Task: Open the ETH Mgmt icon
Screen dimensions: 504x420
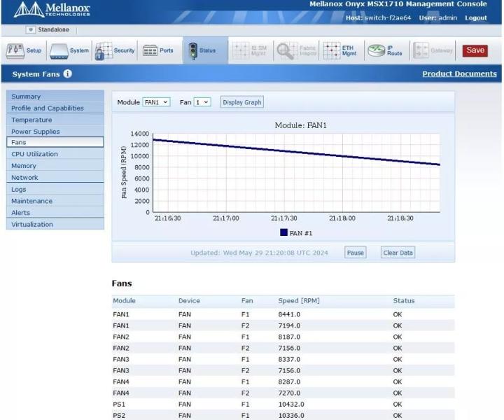Action: pyautogui.click(x=331, y=51)
